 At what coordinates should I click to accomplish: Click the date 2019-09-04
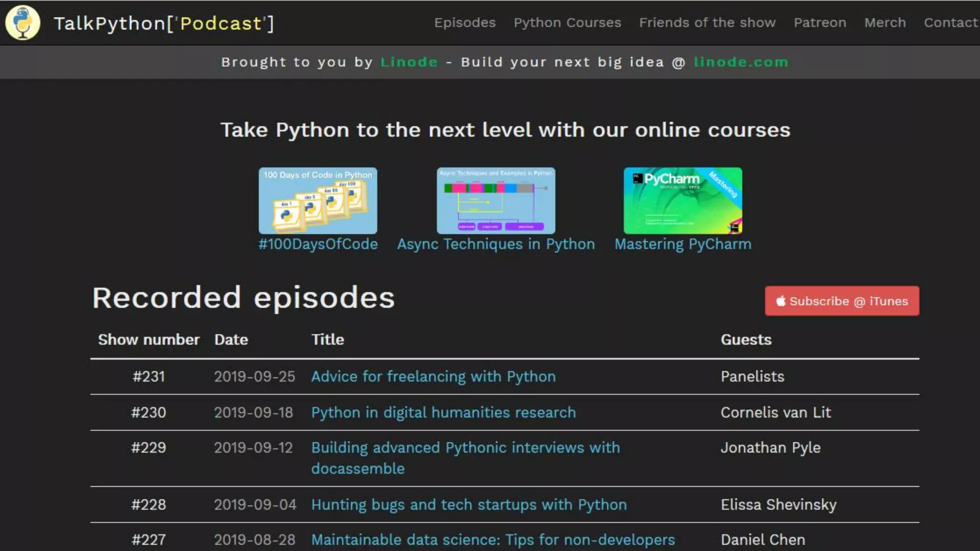pyautogui.click(x=255, y=505)
